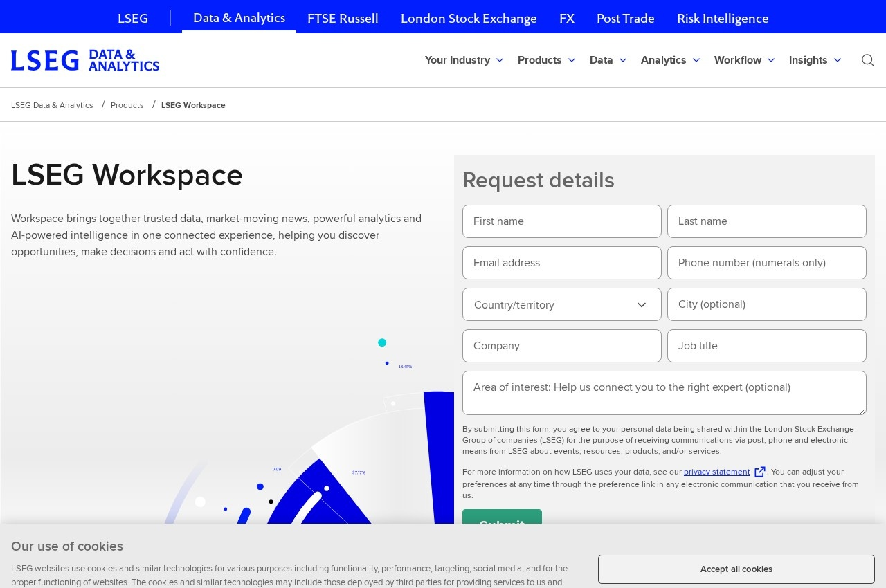Screen dimensions: 886x588
Task: Open London Stock Exchange tab
Action: coord(469,18)
